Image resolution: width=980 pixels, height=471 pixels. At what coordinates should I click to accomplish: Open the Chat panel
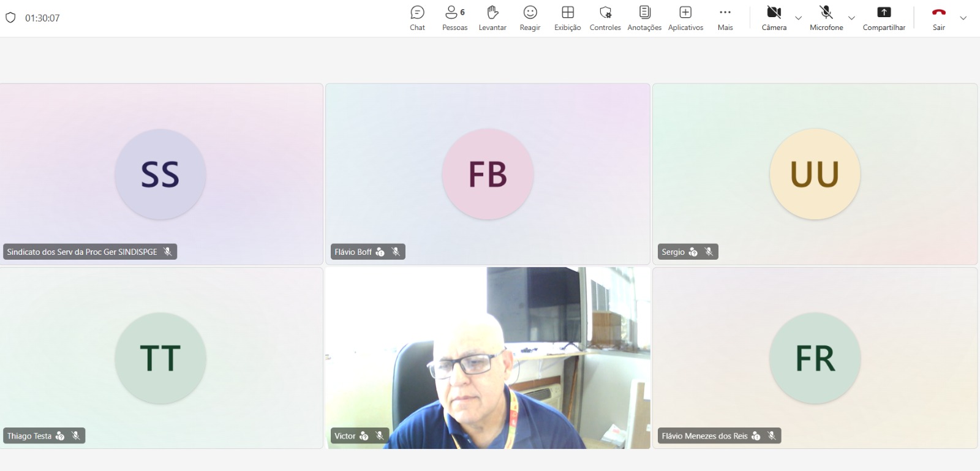(x=417, y=18)
